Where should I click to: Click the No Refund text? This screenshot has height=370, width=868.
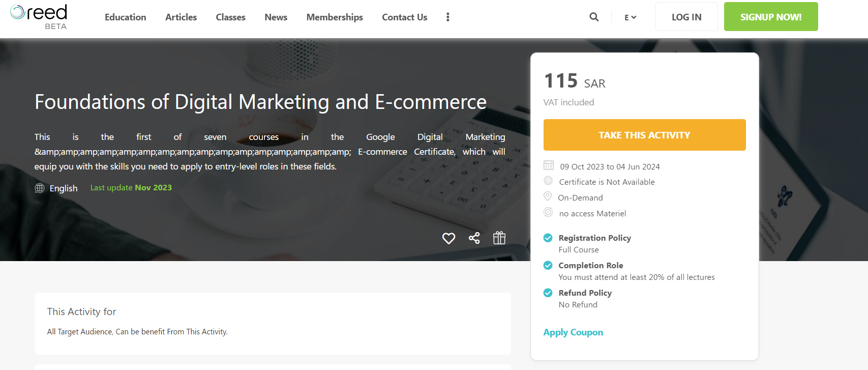[x=578, y=305]
